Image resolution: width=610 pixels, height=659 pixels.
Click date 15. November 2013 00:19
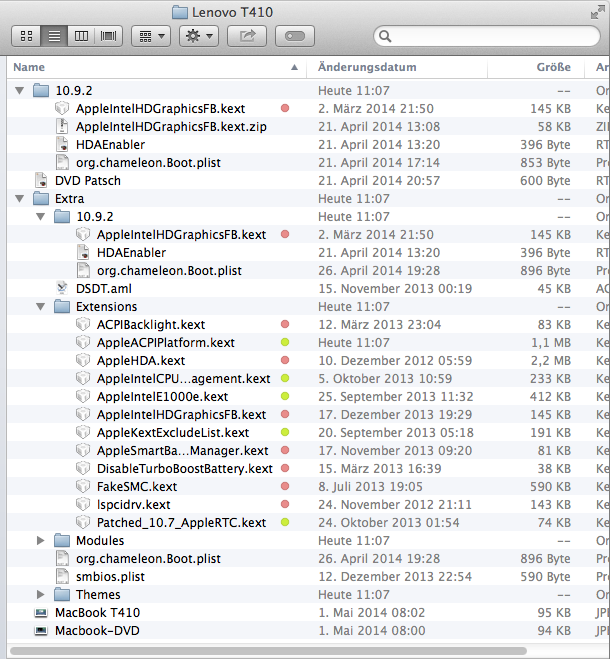395,289
